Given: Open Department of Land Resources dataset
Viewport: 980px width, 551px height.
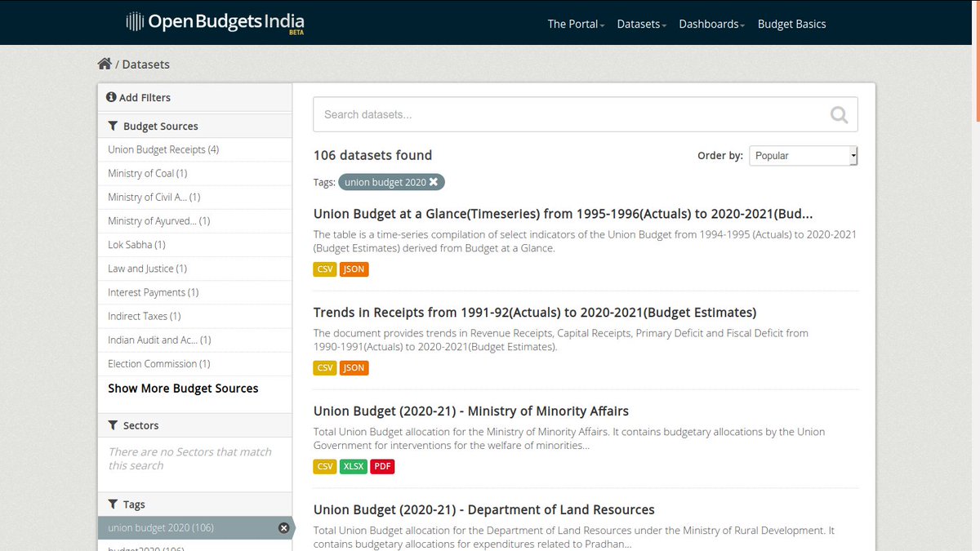Looking at the screenshot, I should (484, 510).
